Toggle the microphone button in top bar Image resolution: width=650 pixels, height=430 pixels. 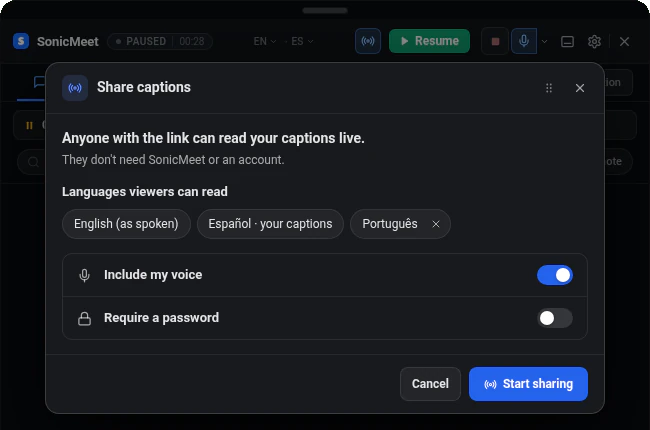(x=524, y=41)
